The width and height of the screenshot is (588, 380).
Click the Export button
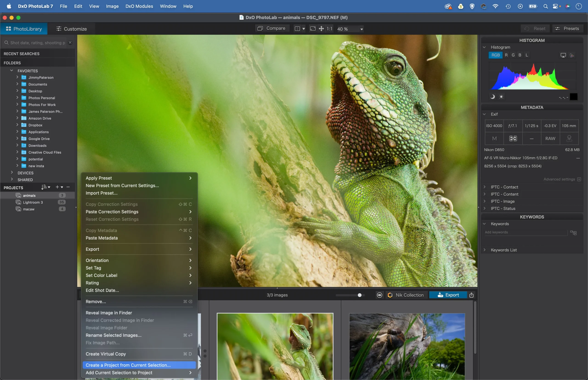pos(448,295)
